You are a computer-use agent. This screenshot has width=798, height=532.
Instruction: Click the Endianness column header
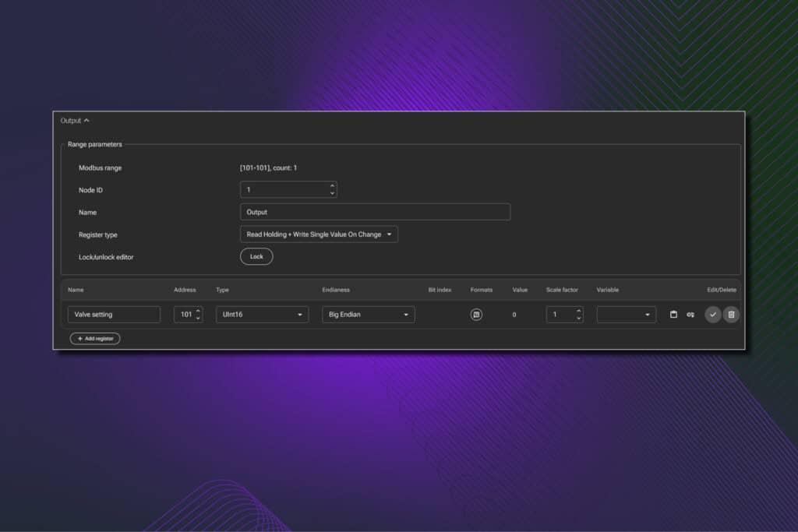(336, 290)
